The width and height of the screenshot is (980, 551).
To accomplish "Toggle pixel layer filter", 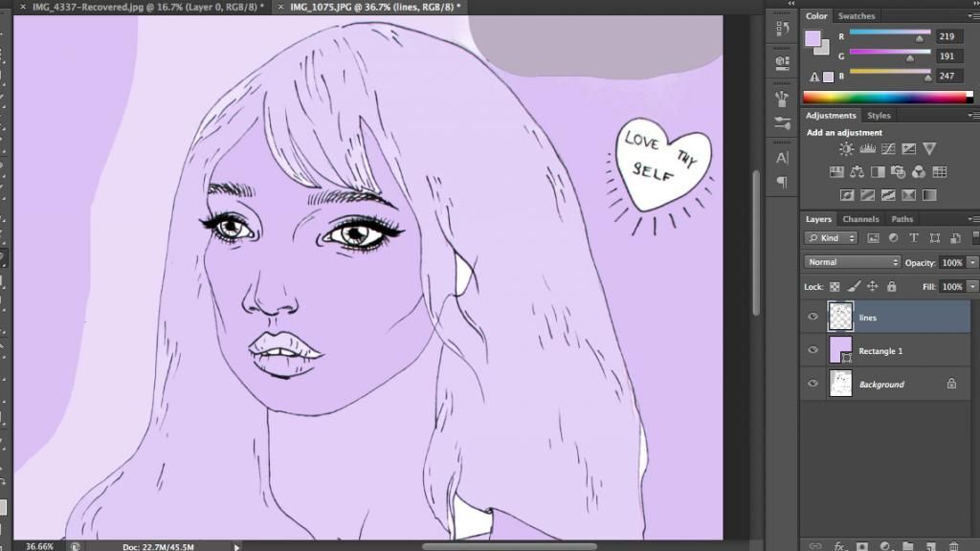I will pyautogui.click(x=873, y=238).
